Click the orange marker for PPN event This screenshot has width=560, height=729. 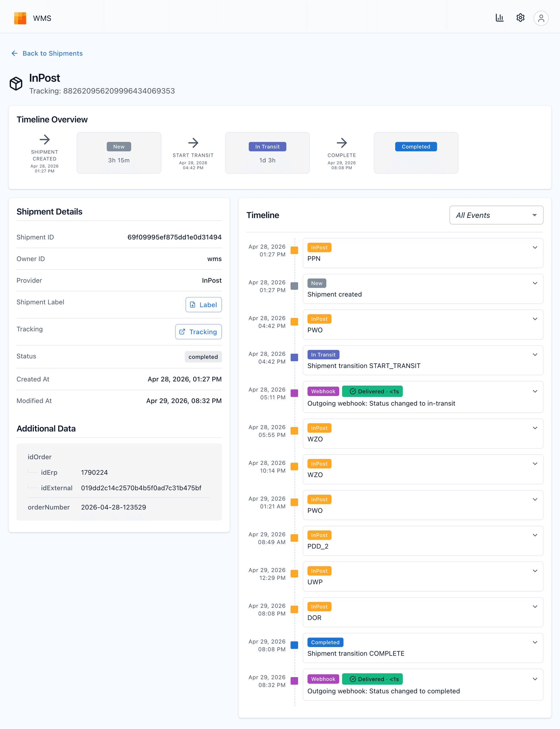pos(294,250)
